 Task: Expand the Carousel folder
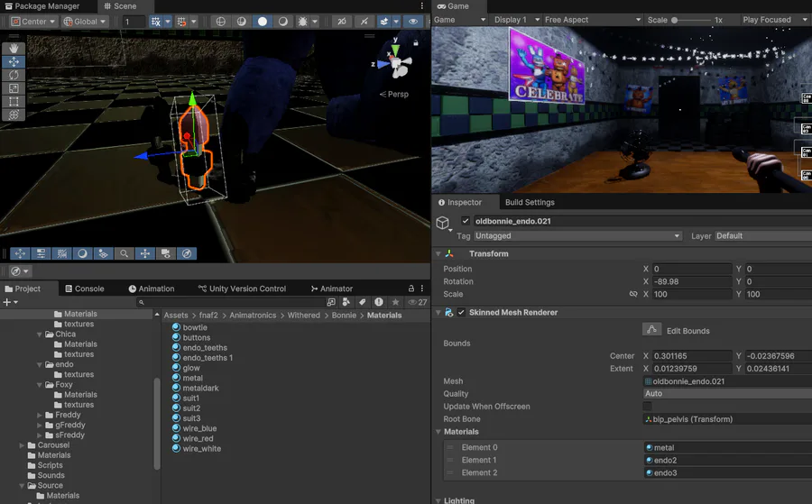(x=22, y=445)
